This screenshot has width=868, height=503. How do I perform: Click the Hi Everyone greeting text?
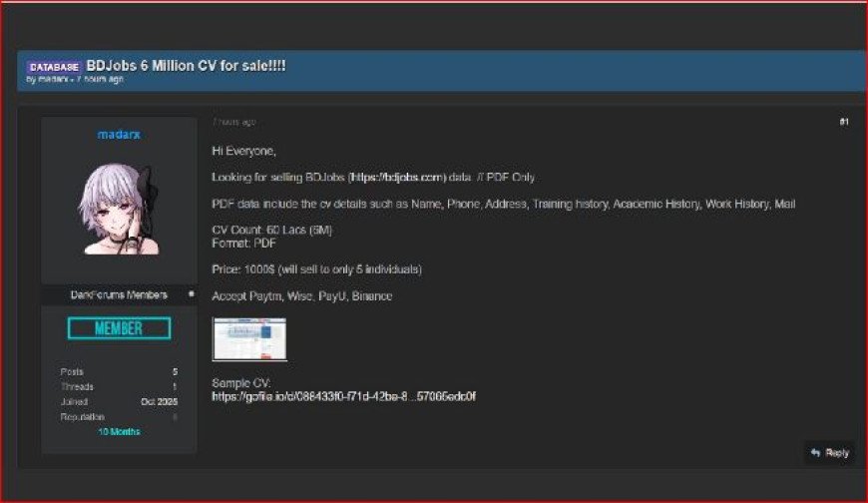point(243,152)
